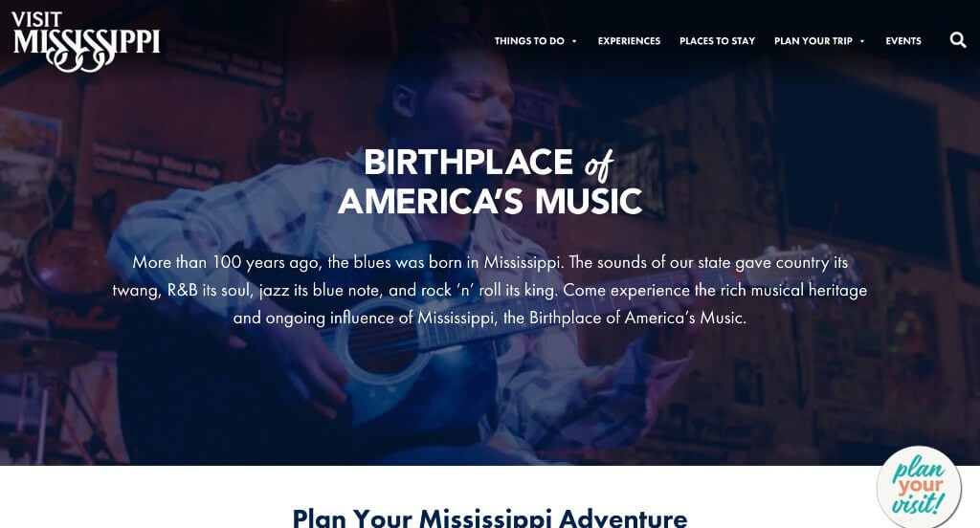Click the Visit Mississippi logo
This screenshot has width=980, height=528.
click(86, 41)
